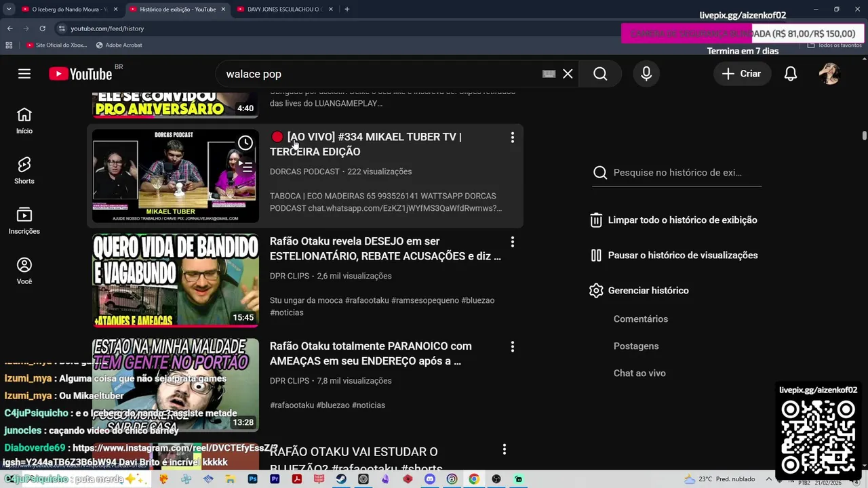Screen dimensions: 868x488
Task: Open options for 'Rafão Otaku revela DESEJO' video
Action: tap(512, 242)
